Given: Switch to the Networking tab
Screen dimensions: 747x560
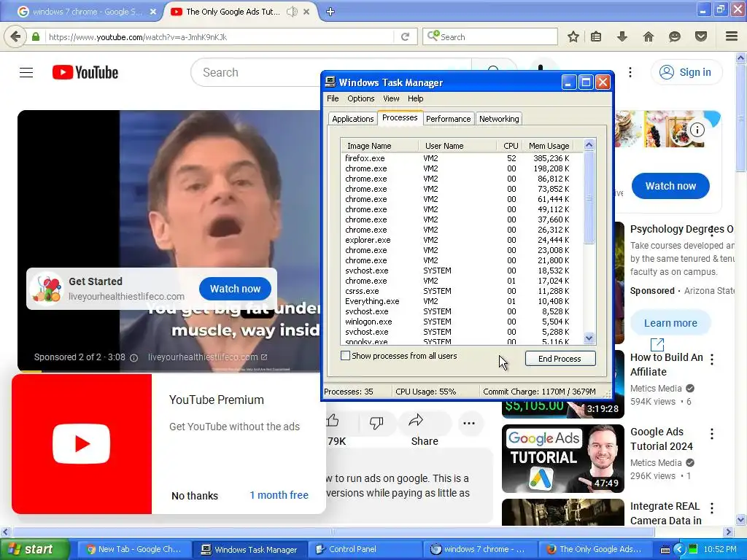Looking at the screenshot, I should (x=499, y=119).
